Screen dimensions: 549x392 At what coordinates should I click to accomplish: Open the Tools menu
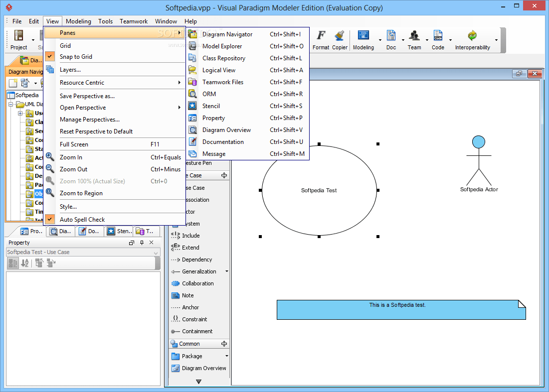tap(105, 21)
